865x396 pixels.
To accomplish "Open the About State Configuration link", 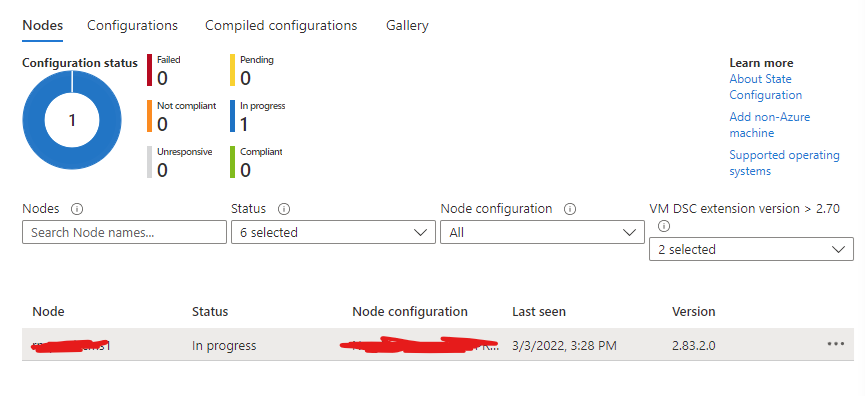I will 766,87.
